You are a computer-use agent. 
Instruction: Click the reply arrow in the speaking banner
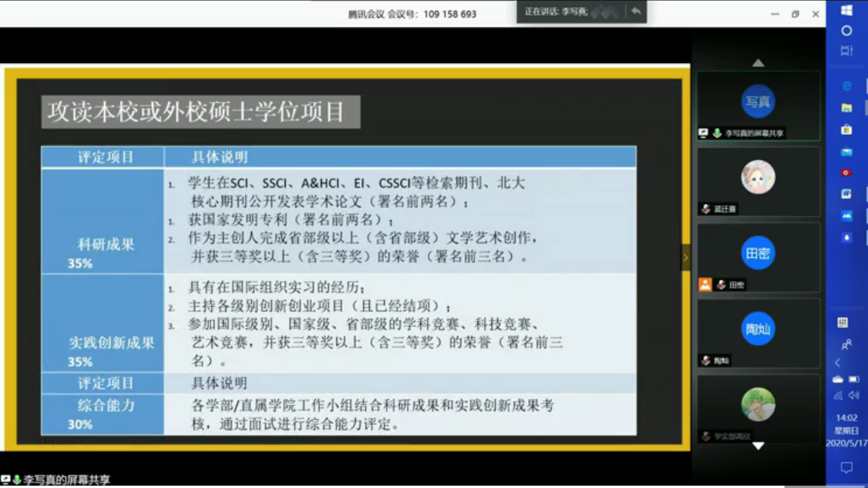(x=636, y=12)
